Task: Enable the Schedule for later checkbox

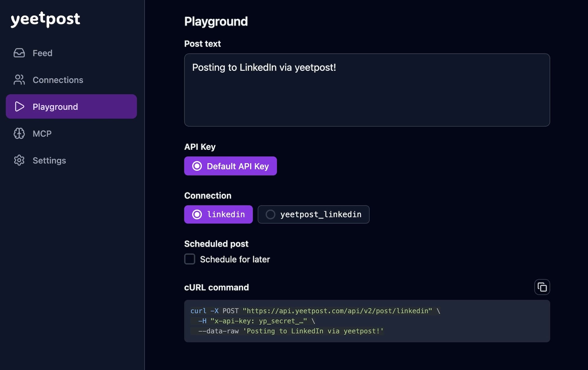Action: (x=190, y=259)
